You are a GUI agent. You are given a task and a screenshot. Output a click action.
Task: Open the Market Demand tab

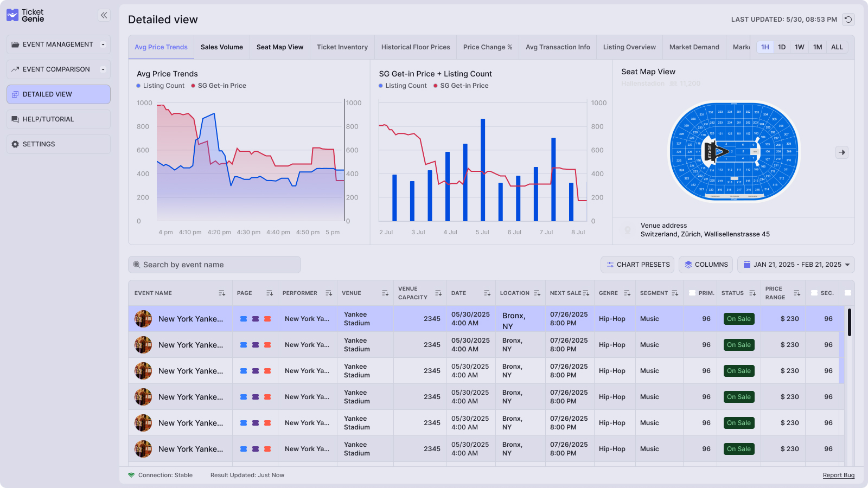[694, 47]
